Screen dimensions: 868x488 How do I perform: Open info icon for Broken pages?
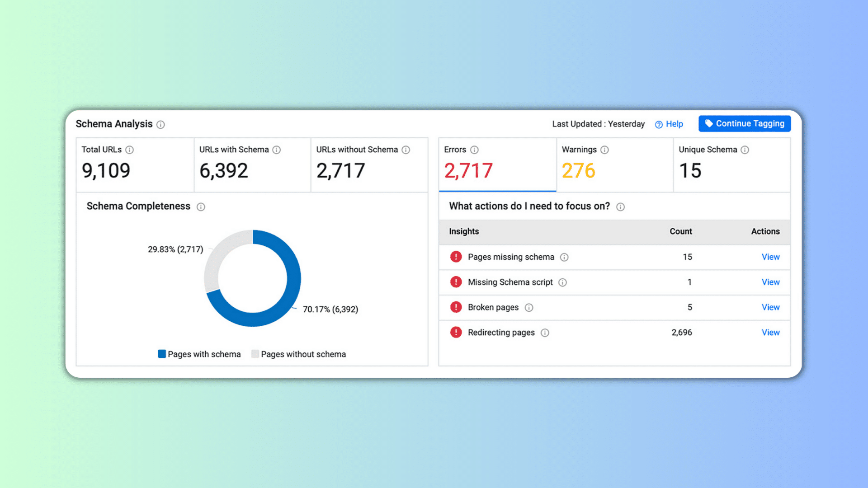coord(529,308)
